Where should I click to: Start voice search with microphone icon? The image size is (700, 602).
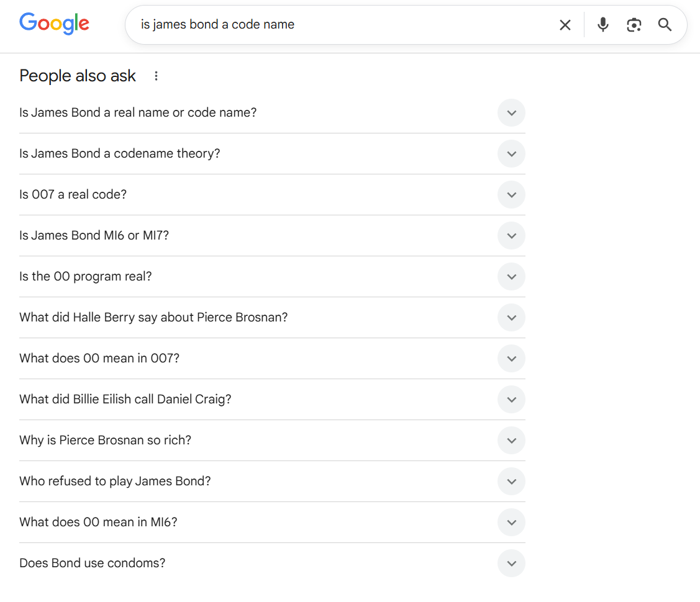(602, 25)
